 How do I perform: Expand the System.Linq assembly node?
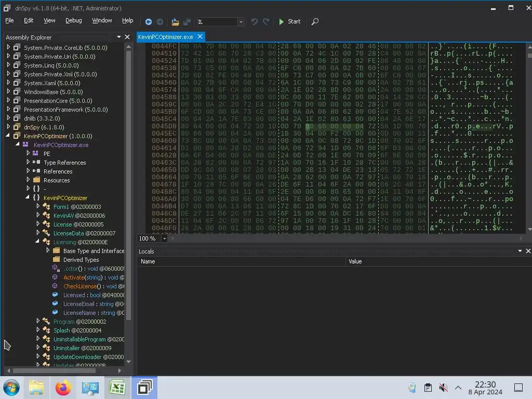(8, 65)
